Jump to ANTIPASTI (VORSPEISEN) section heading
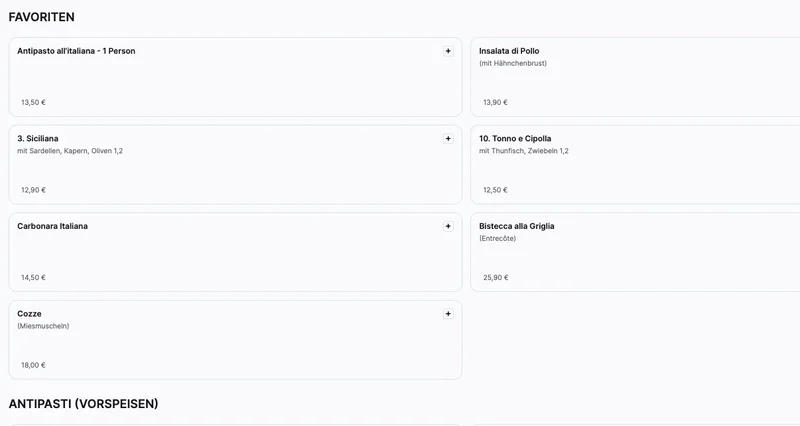The image size is (800, 426). click(x=83, y=404)
